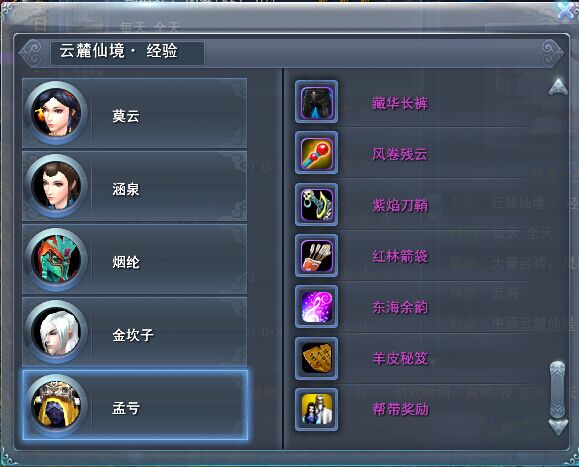
Task: Click the 莫云 name row
Action: (x=134, y=113)
